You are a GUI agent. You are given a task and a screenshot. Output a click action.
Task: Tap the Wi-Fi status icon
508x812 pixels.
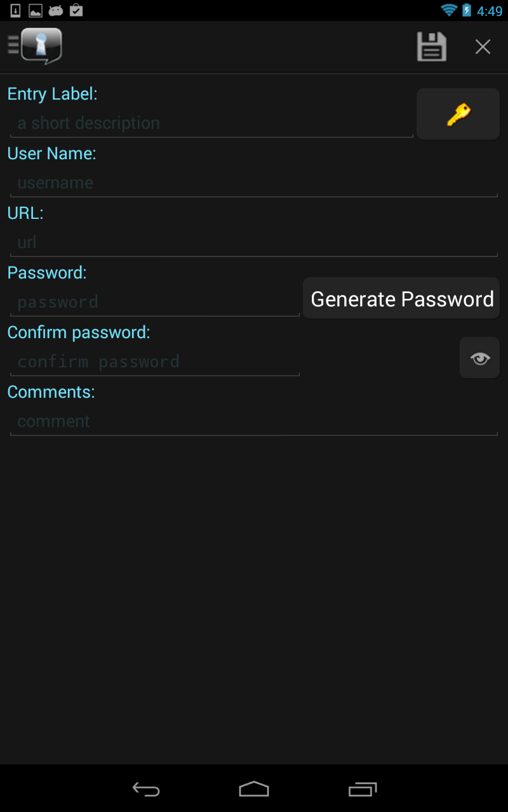coord(449,10)
